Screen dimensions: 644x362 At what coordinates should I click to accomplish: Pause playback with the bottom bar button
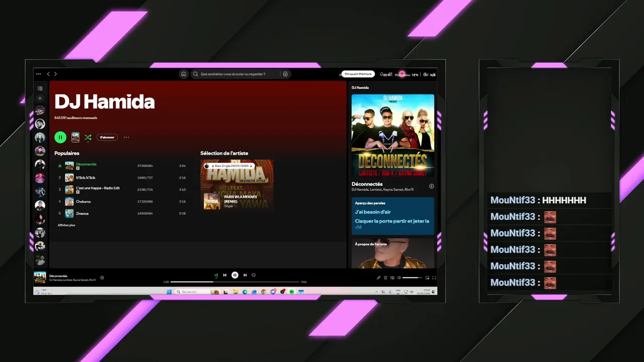tap(235, 275)
